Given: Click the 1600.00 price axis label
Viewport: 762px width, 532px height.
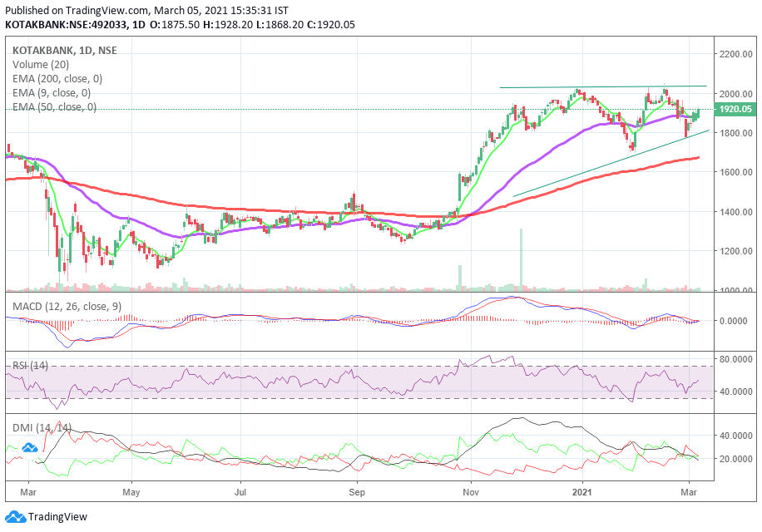Looking at the screenshot, I should (736, 172).
